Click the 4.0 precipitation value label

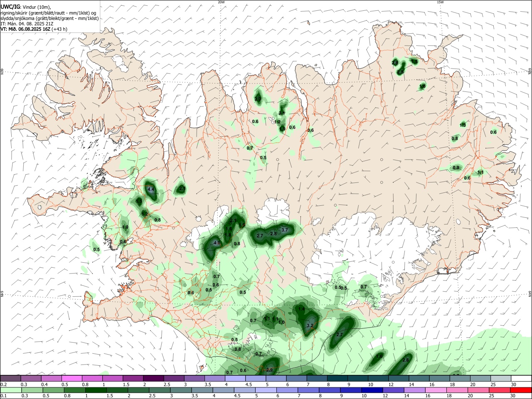(x=217, y=243)
